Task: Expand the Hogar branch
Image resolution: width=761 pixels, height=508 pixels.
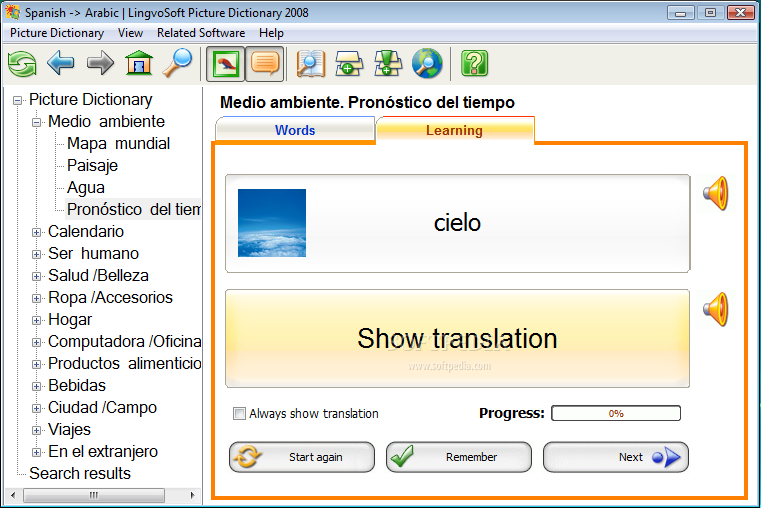Action: click(36, 320)
